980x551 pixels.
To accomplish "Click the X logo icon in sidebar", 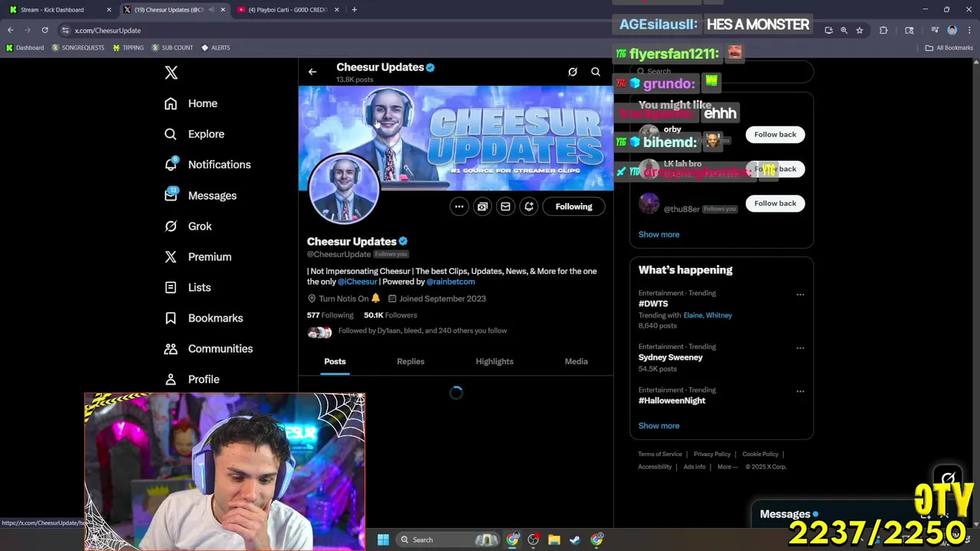I will click(x=171, y=73).
